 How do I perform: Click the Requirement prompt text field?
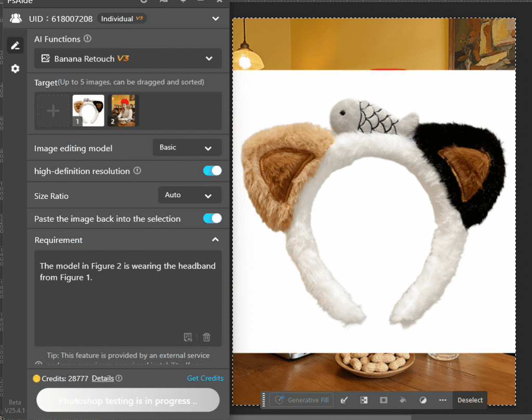(x=128, y=291)
